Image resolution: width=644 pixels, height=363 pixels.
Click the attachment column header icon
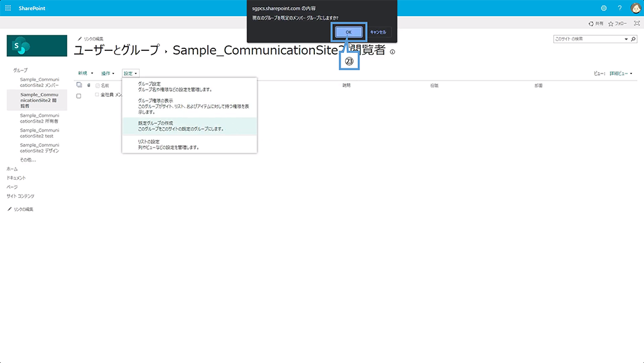tap(89, 85)
